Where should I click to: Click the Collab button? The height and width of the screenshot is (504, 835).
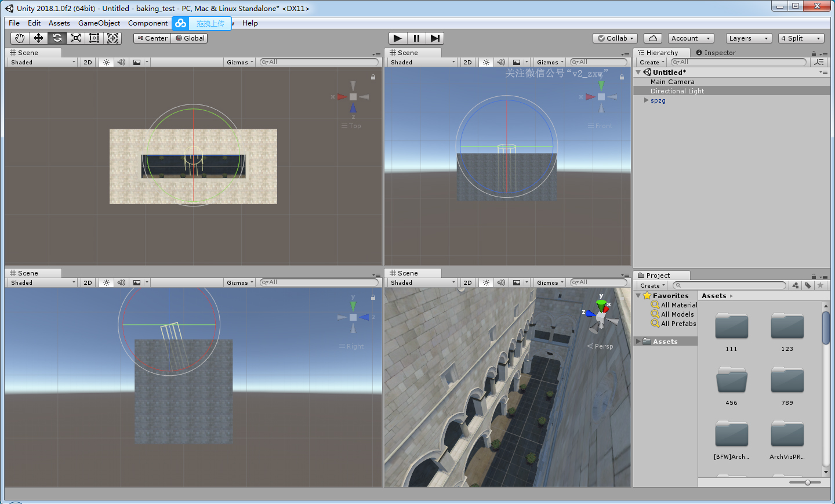615,38
